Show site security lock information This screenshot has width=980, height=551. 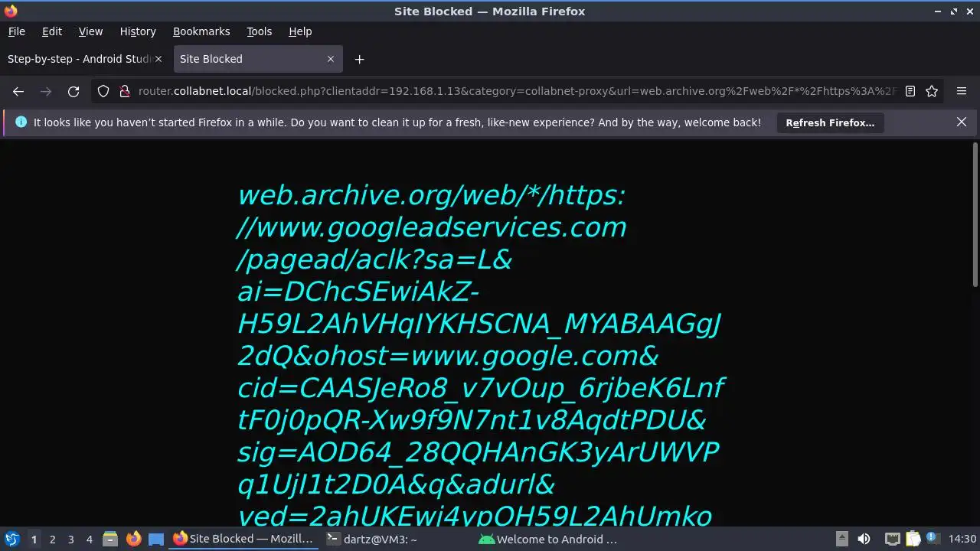pos(124,91)
